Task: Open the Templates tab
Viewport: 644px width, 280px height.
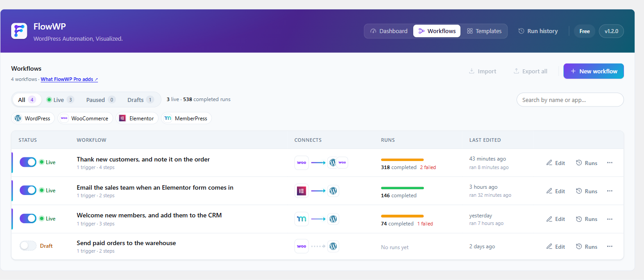Action: tap(484, 31)
